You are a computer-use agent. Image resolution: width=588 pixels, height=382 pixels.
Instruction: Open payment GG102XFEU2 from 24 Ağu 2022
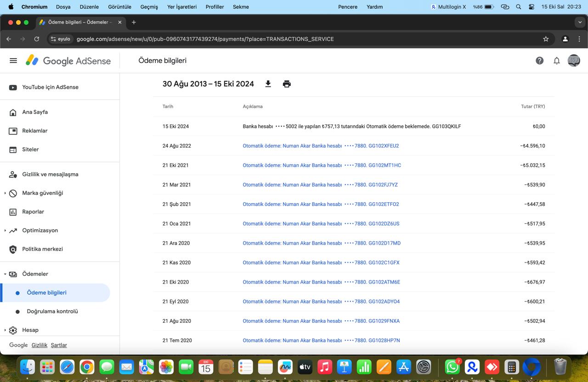pyautogui.click(x=321, y=146)
